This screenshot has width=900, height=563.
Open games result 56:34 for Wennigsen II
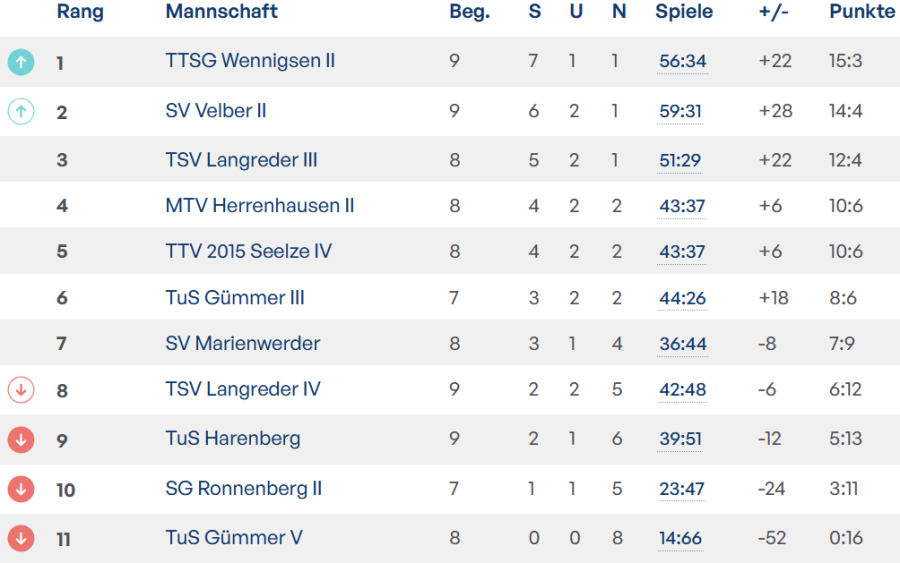683,62
